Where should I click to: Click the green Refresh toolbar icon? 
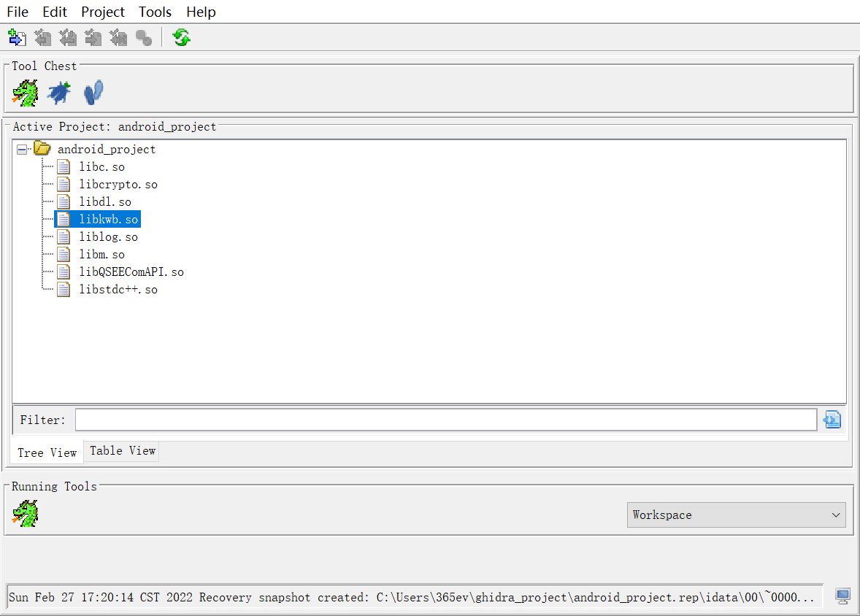tap(182, 38)
